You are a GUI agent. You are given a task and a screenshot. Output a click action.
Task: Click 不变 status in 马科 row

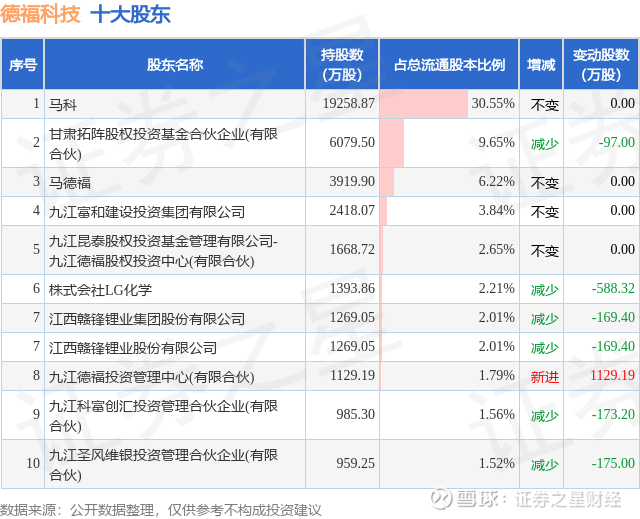click(x=544, y=104)
